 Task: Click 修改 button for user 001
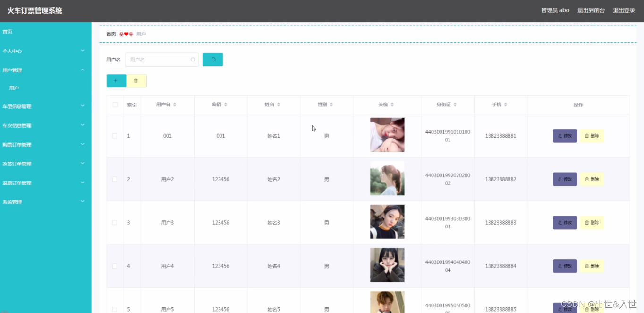pos(565,136)
